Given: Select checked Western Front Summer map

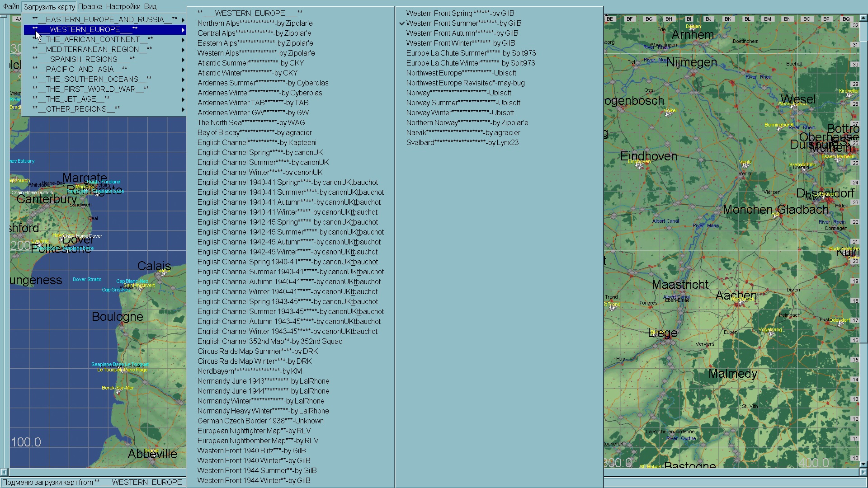Looking at the screenshot, I should pyautogui.click(x=463, y=23).
